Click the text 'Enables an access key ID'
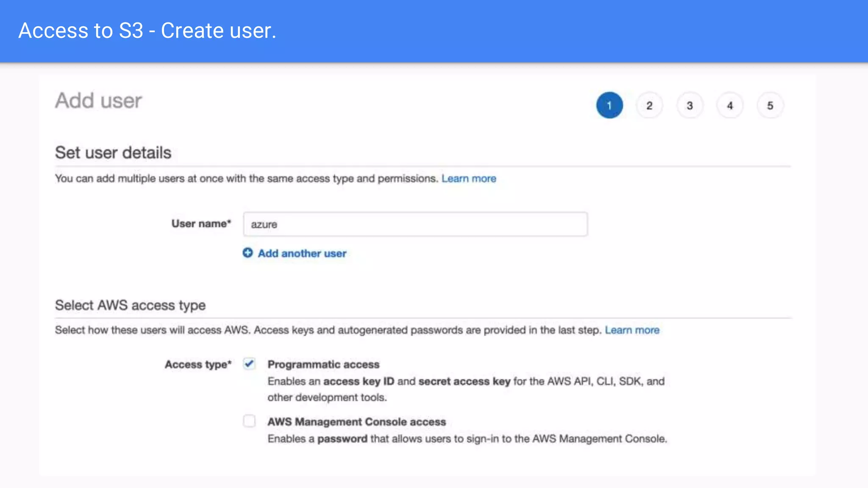The height and width of the screenshot is (488, 868). pyautogui.click(x=331, y=381)
